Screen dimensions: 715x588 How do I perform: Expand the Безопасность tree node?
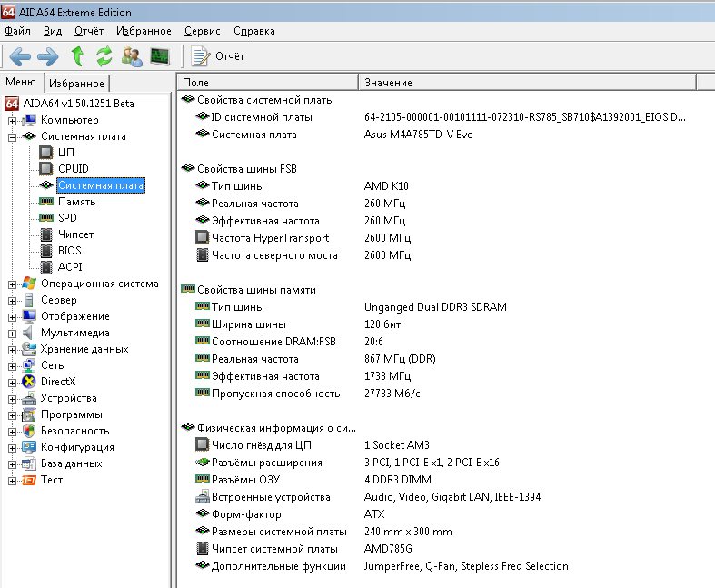pos(13,432)
